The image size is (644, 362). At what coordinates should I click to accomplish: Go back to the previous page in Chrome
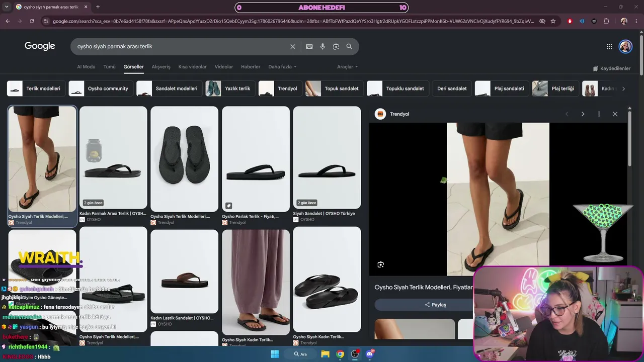tap(8, 21)
